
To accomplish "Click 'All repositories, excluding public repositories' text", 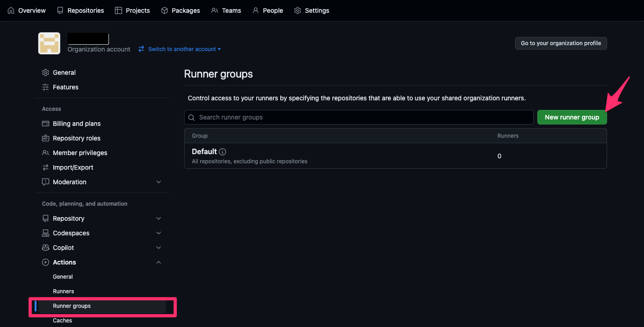I will click(250, 161).
